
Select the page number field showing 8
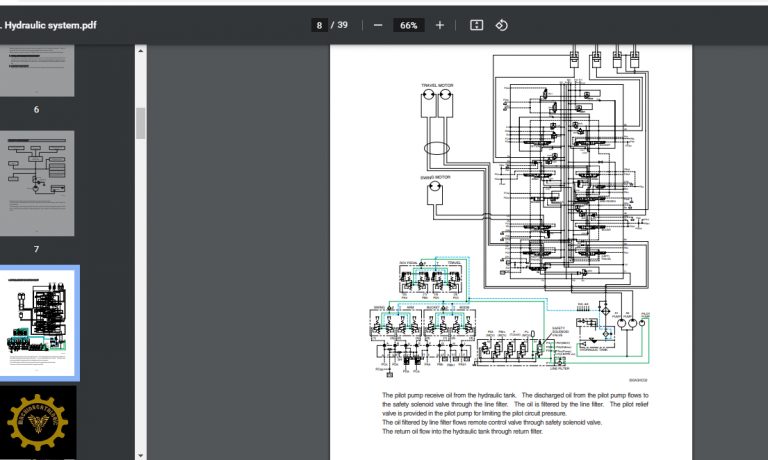pyautogui.click(x=319, y=25)
